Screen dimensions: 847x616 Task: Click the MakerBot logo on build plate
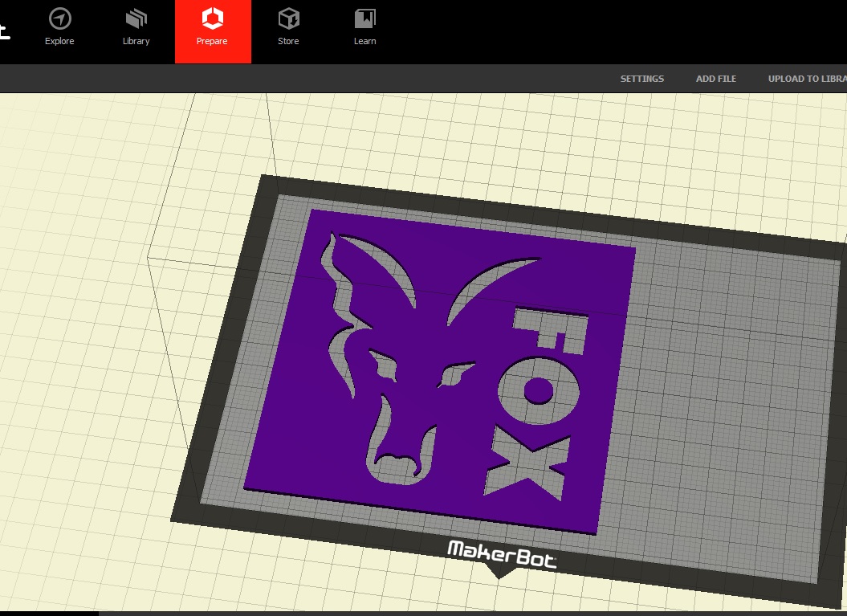(502, 555)
